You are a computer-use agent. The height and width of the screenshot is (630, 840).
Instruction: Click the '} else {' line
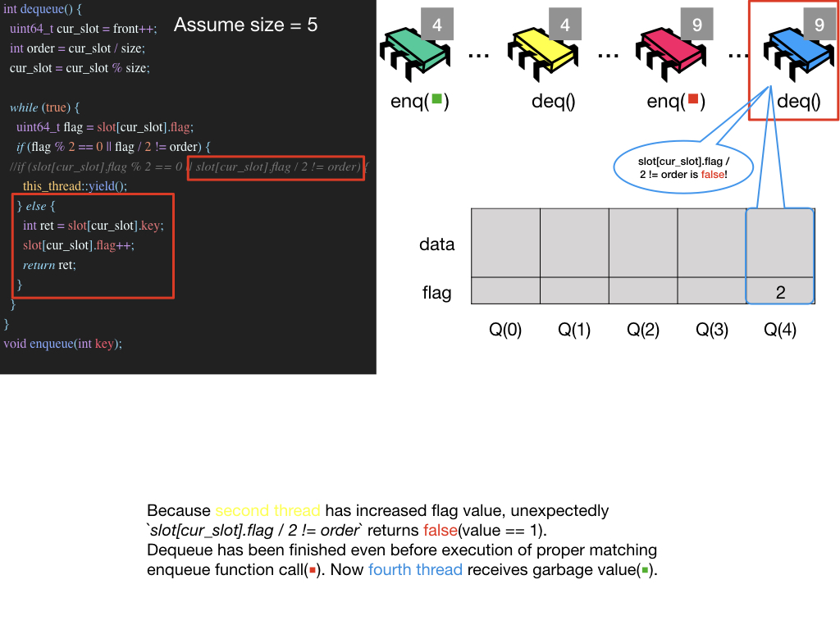coord(36,206)
